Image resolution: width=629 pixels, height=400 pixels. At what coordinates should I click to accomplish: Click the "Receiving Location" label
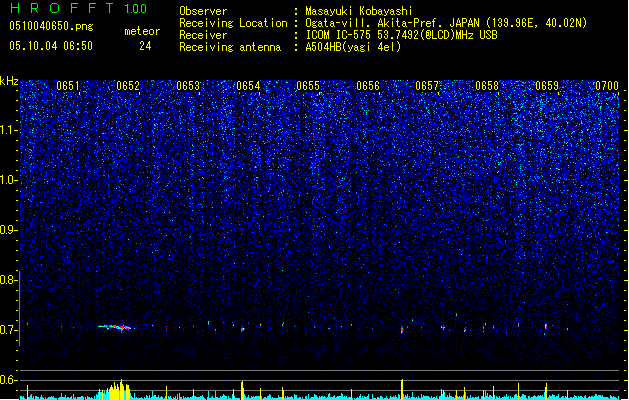tap(233, 23)
